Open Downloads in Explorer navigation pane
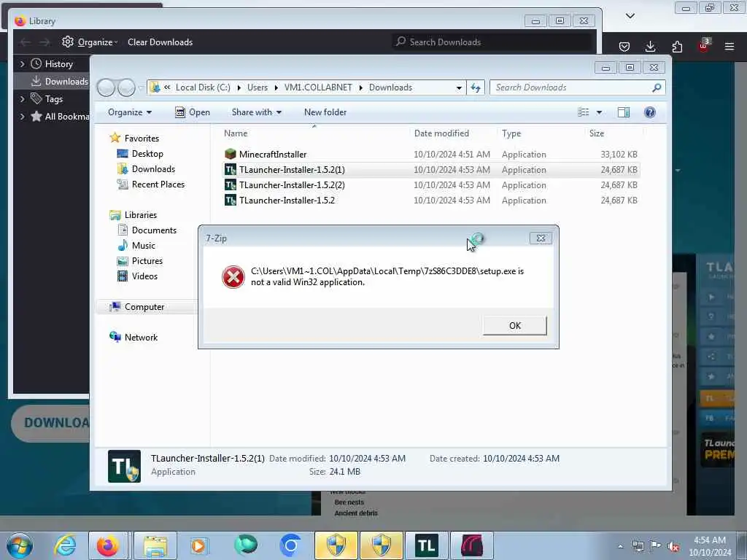 (153, 169)
